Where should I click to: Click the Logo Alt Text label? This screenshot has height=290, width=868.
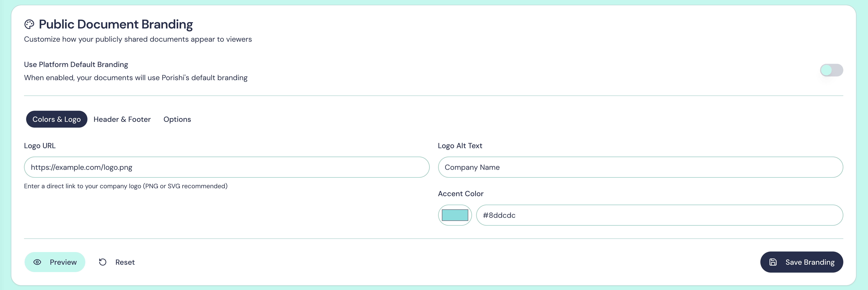tap(460, 146)
